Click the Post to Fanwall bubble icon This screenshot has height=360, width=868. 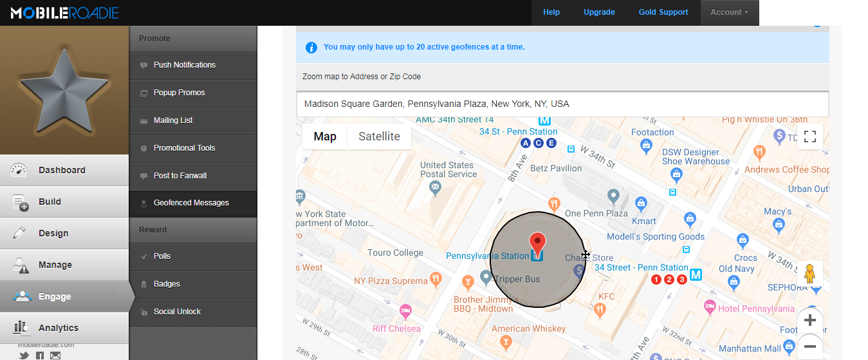(143, 176)
